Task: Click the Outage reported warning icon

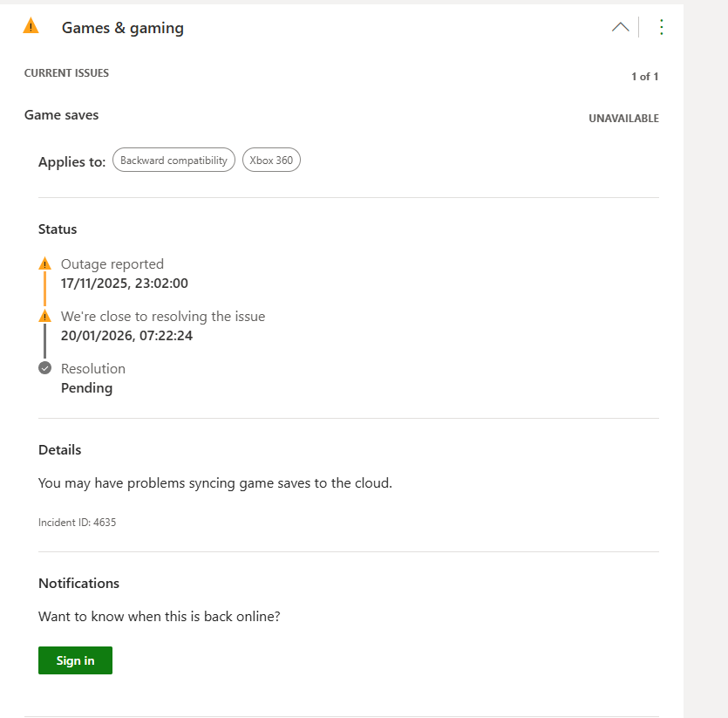Action: click(x=44, y=264)
